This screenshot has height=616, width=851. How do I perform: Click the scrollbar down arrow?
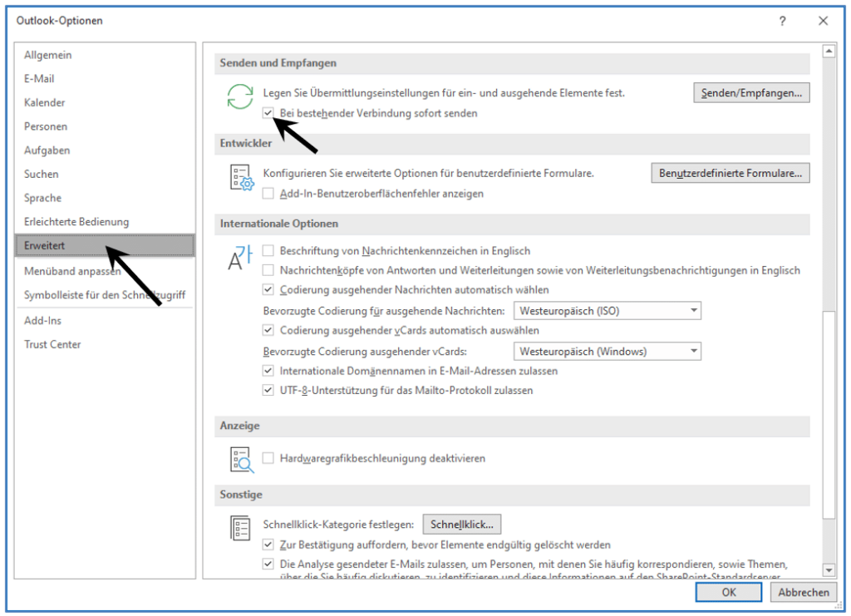pyautogui.click(x=829, y=570)
